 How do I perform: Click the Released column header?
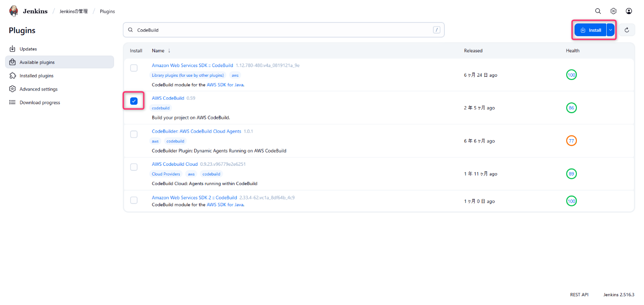pyautogui.click(x=473, y=51)
